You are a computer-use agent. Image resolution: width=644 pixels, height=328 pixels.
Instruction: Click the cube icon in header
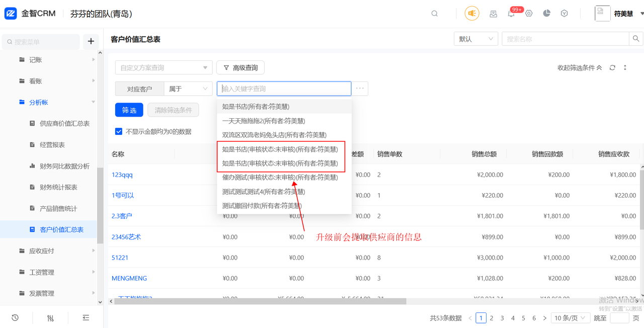coord(564,14)
